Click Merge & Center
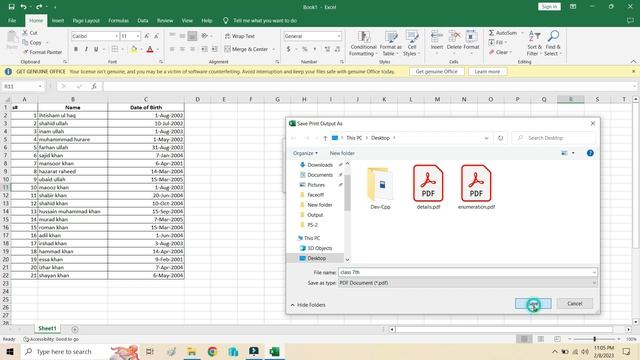640x360 pixels. [x=246, y=49]
